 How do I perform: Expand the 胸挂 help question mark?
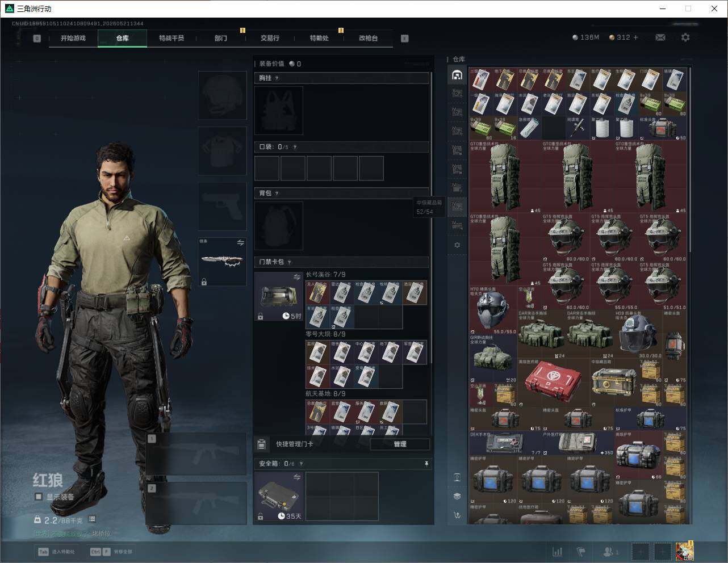pos(277,78)
